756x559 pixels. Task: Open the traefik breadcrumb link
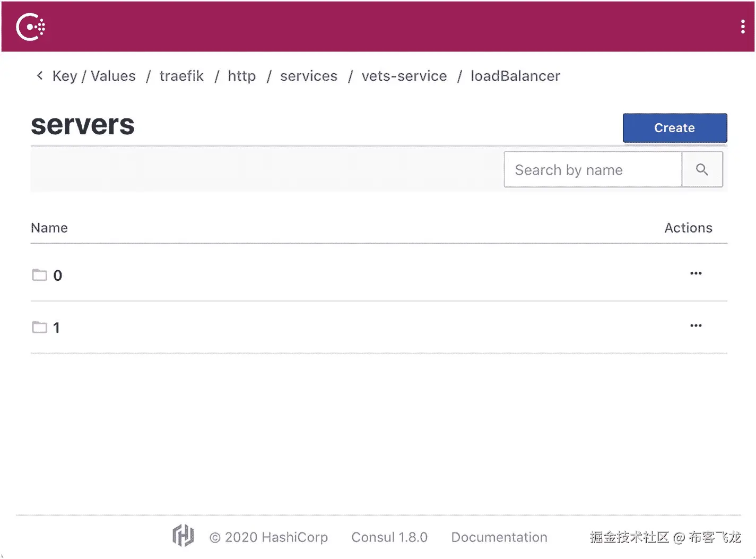point(181,76)
